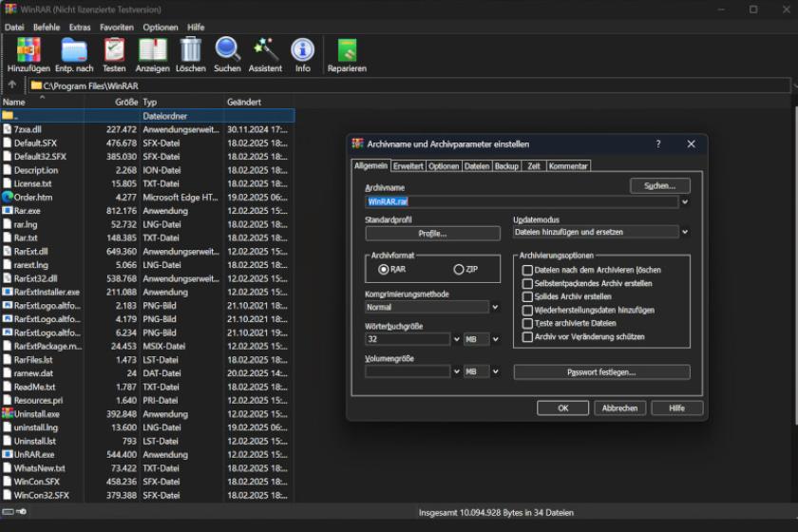798x532 pixels.
Task: Open the Wörterbuchgröße MB unit dropdown
Action: [495, 339]
